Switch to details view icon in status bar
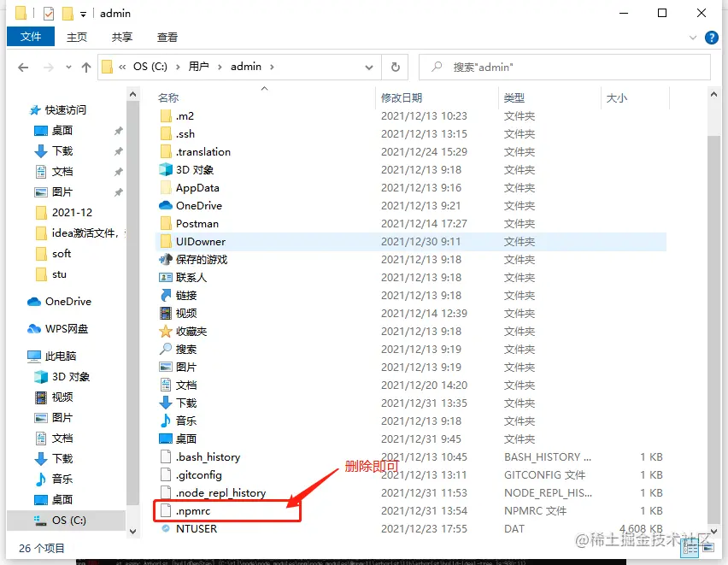The width and height of the screenshot is (728, 565). 690,548
